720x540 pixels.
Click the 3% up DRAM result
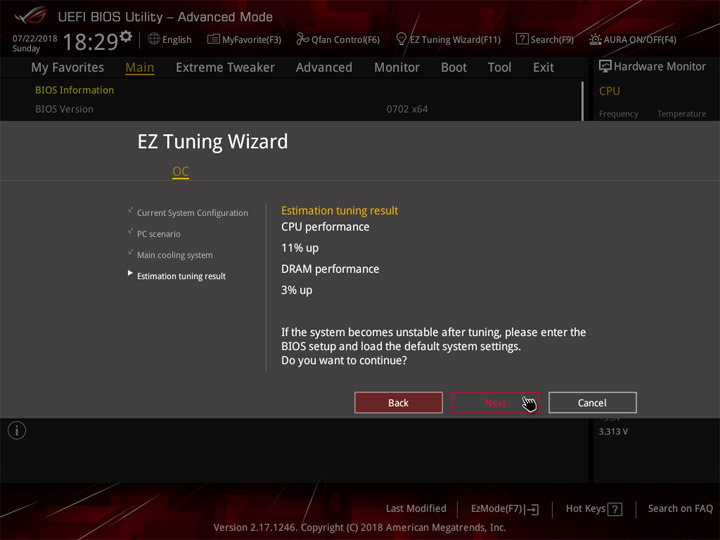pos(297,290)
